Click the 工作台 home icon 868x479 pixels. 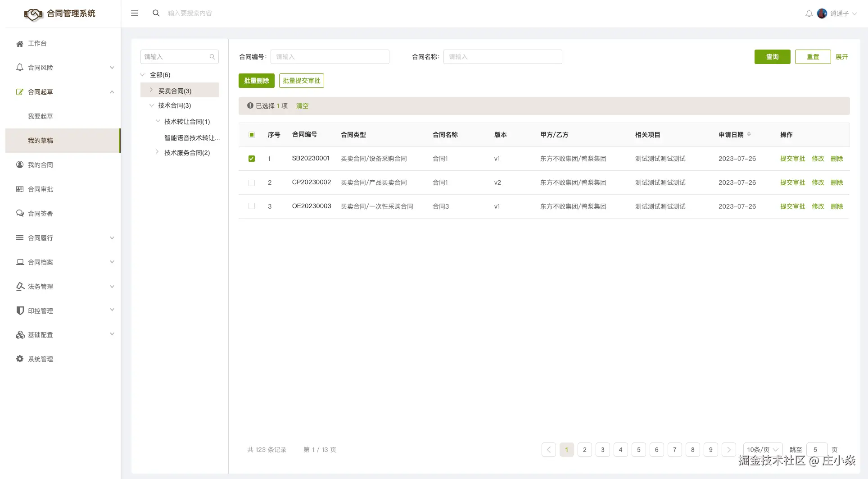tap(20, 44)
